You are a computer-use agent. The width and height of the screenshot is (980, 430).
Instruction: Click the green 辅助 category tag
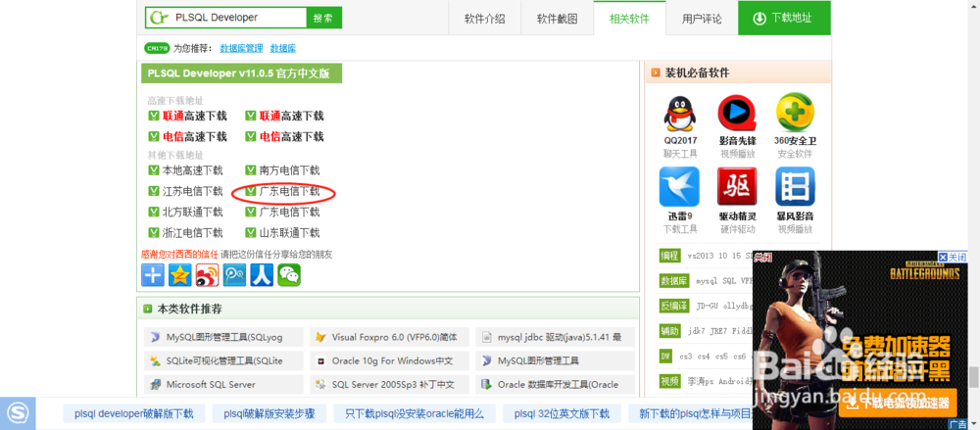(670, 331)
